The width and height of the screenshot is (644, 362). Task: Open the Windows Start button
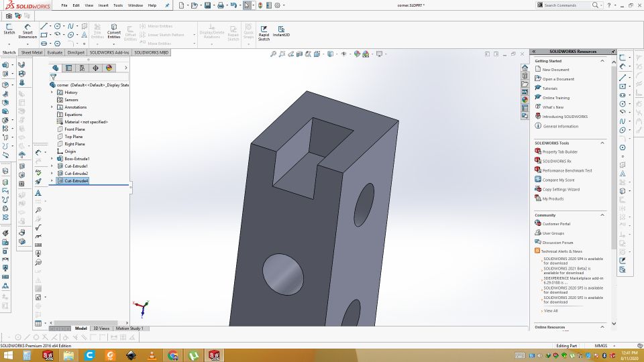click(8, 355)
